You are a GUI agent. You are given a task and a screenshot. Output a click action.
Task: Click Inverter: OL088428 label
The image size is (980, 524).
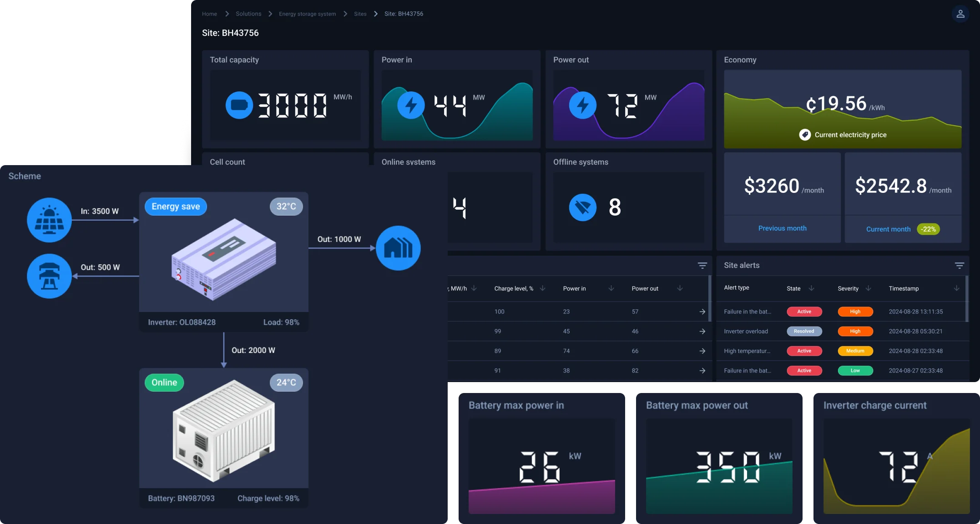(x=182, y=322)
